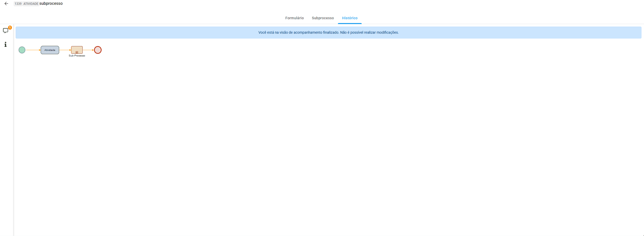Screen dimensions: 644x236
Task: Open the Subprocesso tab
Action: coord(323,18)
